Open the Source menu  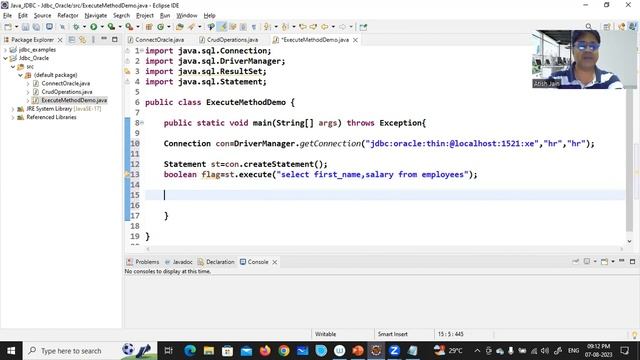click(42, 16)
